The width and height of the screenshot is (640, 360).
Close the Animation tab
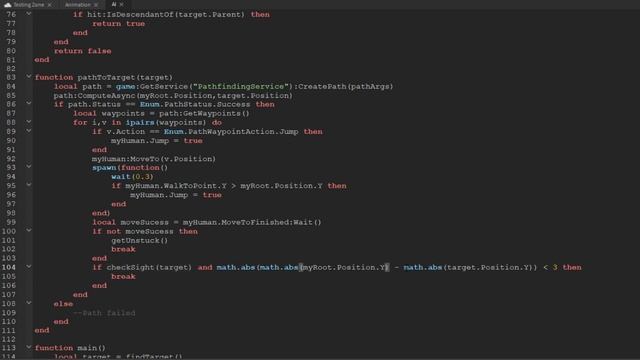pyautogui.click(x=96, y=5)
